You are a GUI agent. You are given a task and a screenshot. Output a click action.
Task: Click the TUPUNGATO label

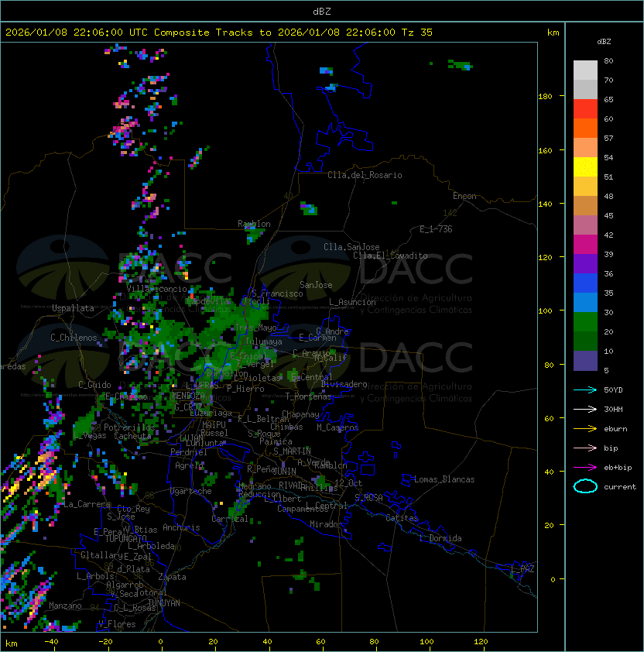pyautogui.click(x=125, y=538)
